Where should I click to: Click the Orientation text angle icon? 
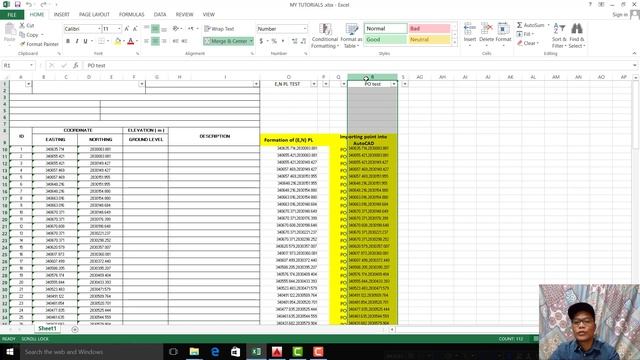coord(176,29)
